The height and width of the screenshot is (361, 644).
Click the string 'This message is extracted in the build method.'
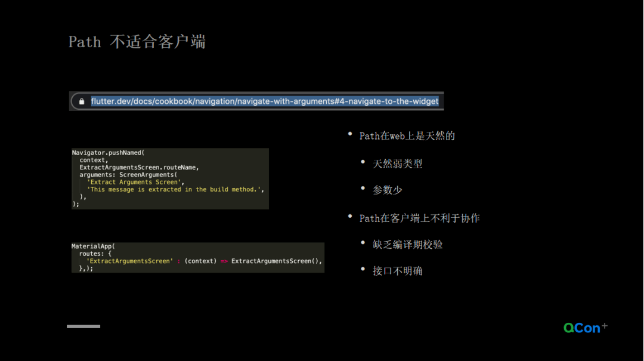coord(174,190)
